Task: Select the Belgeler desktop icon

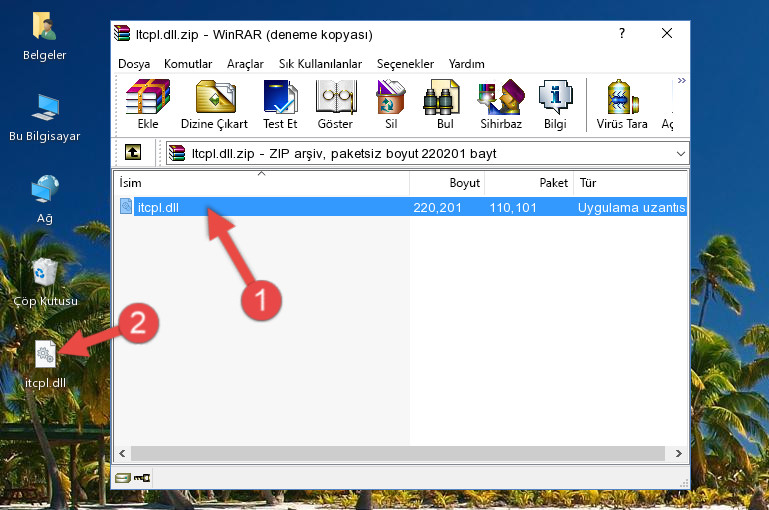Action: coord(45,37)
